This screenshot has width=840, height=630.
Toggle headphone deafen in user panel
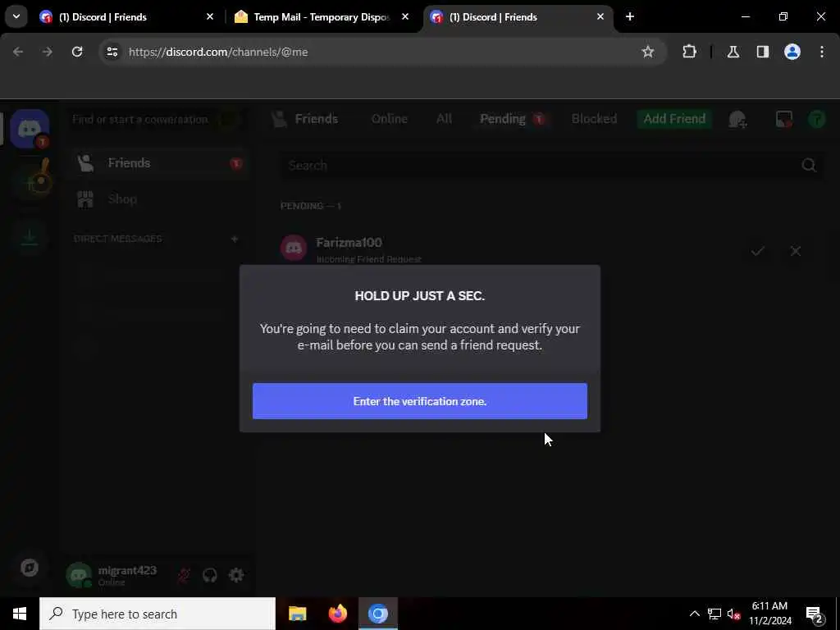209,575
